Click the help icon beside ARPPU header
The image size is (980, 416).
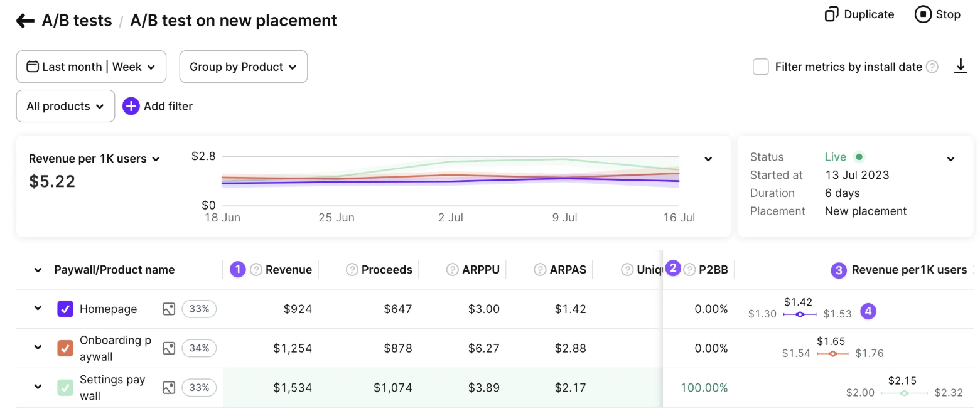point(452,270)
